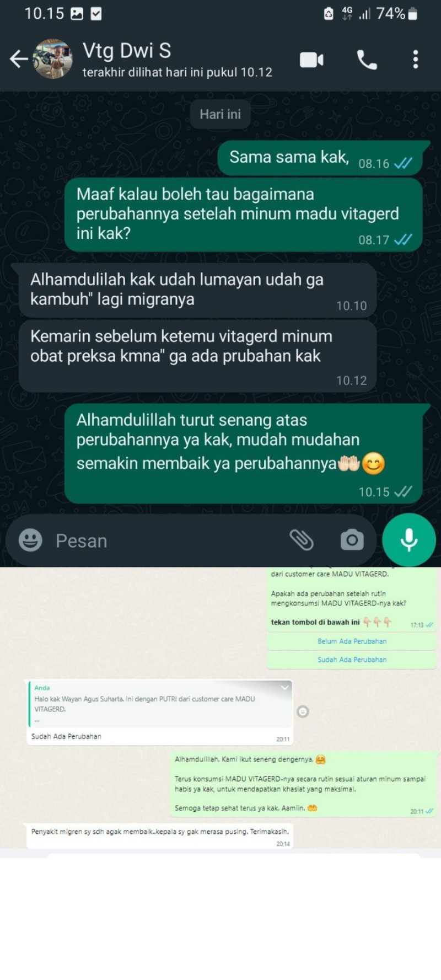Image resolution: width=441 pixels, height=980 pixels.
Task: Tap the back arrow in chat header
Action: tap(19, 59)
